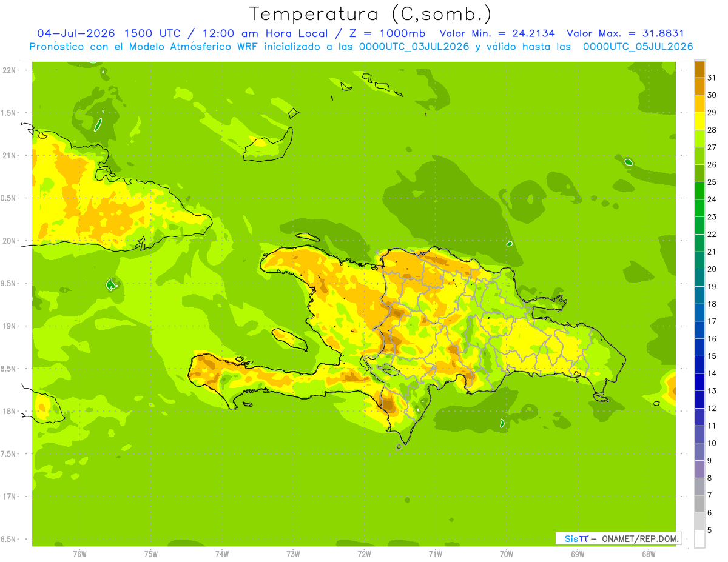The height and width of the screenshot is (562, 728).
Task: Click the "74W" longitude axis label
Action: 222,553
